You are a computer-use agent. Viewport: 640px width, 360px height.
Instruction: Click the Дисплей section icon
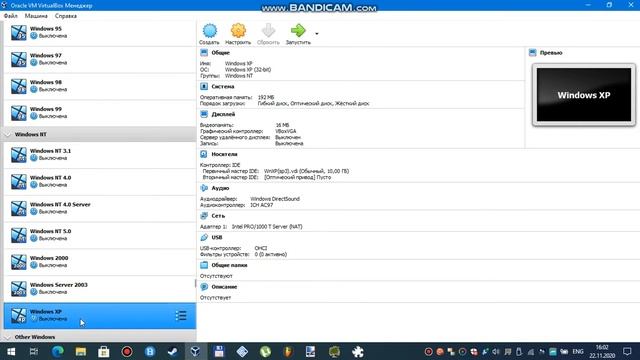point(204,114)
